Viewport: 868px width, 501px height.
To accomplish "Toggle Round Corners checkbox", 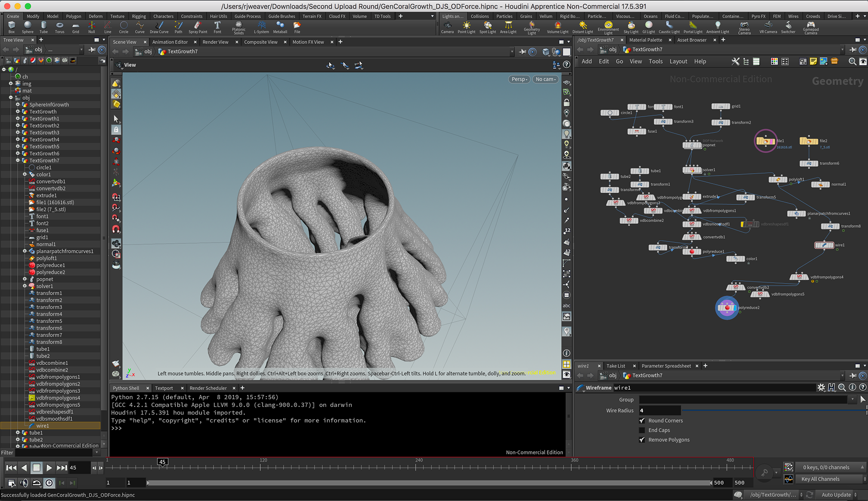I will click(642, 421).
